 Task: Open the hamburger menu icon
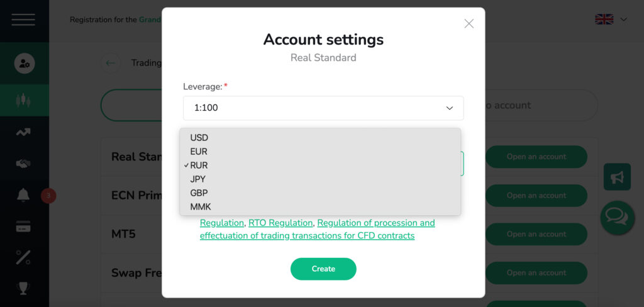point(23,20)
